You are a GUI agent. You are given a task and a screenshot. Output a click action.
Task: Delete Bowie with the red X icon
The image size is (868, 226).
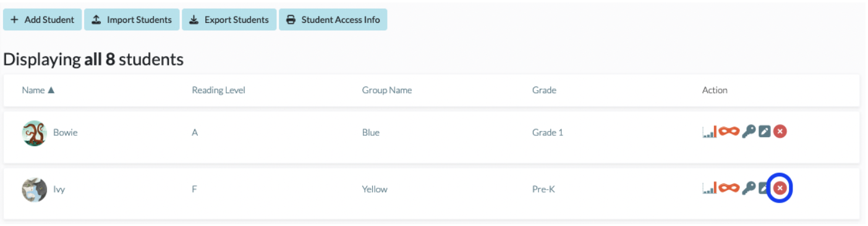780,132
